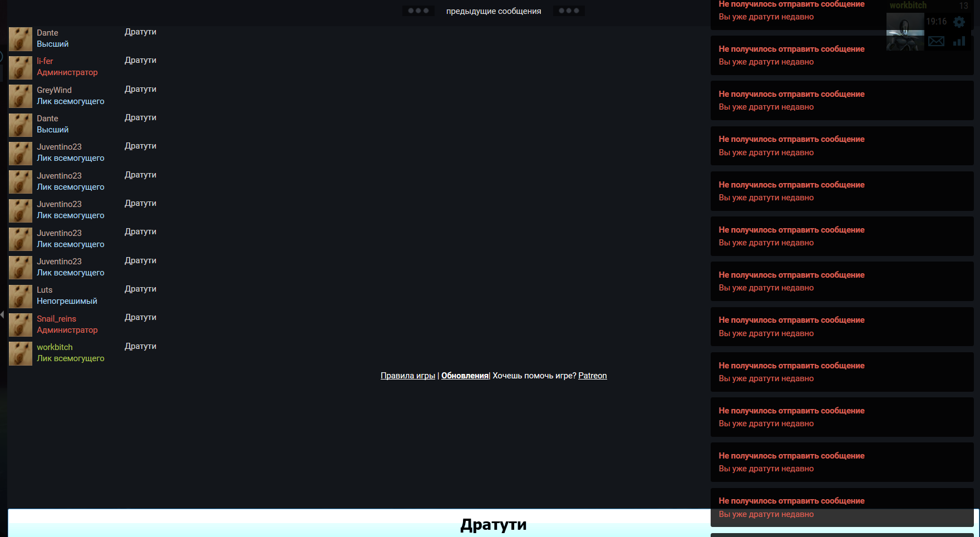The height and width of the screenshot is (537, 980).
Task: Open the Правила игры link
Action: [407, 376]
